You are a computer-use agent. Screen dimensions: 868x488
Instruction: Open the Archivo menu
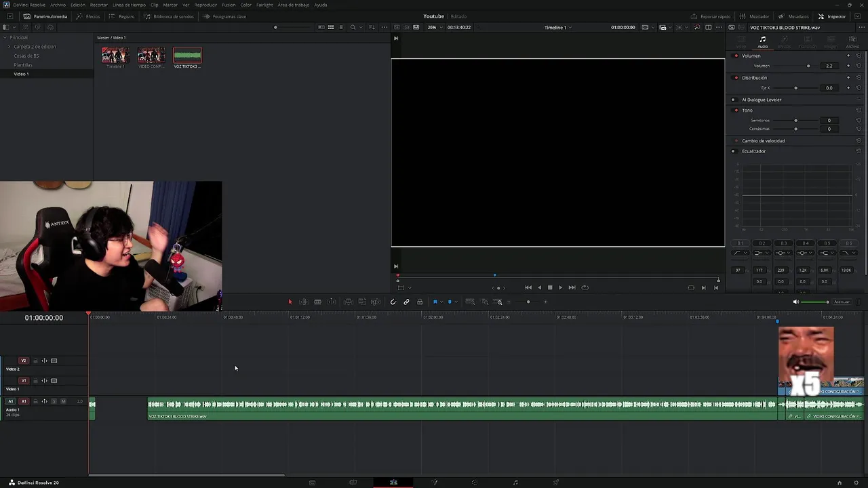tap(58, 5)
